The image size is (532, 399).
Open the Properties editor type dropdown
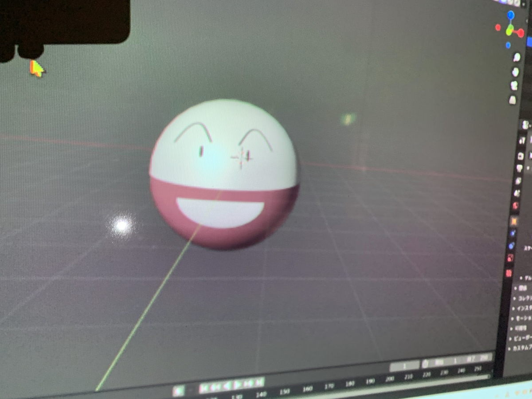[x=525, y=125]
